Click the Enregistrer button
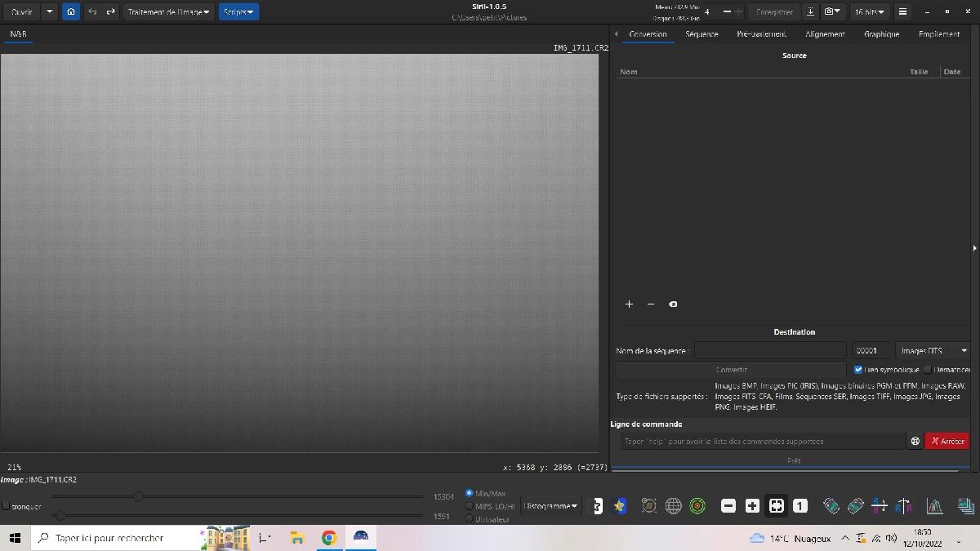Viewport: 980px width, 551px height. pyautogui.click(x=774, y=12)
